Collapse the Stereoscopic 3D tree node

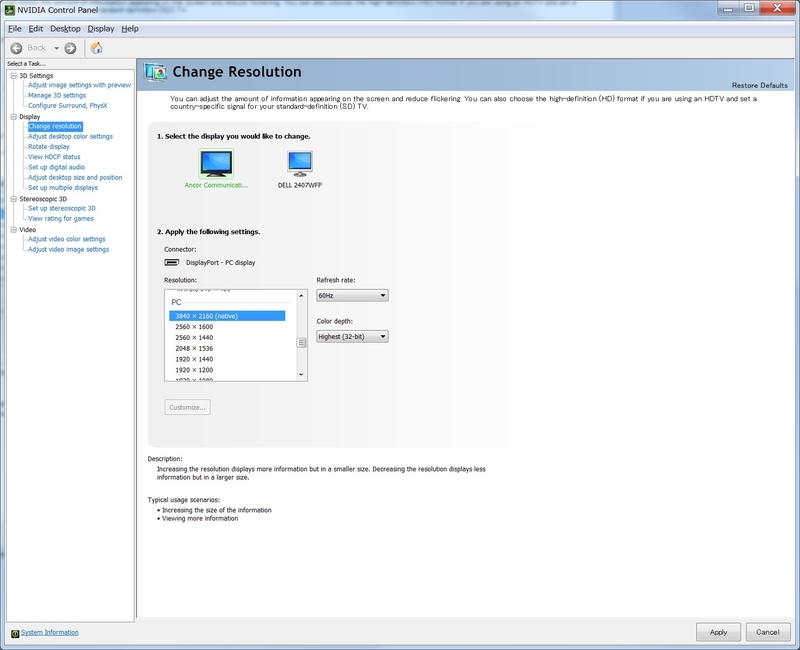point(14,199)
